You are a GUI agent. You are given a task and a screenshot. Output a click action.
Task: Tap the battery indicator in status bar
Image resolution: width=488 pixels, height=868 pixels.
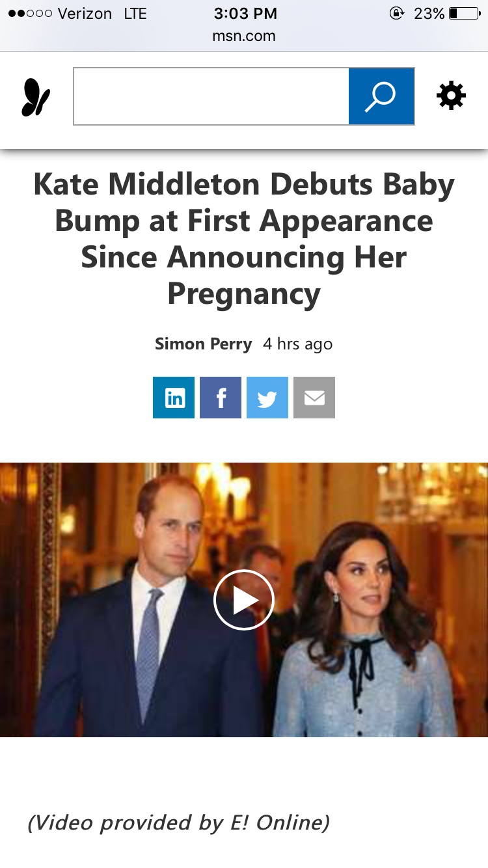(464, 13)
